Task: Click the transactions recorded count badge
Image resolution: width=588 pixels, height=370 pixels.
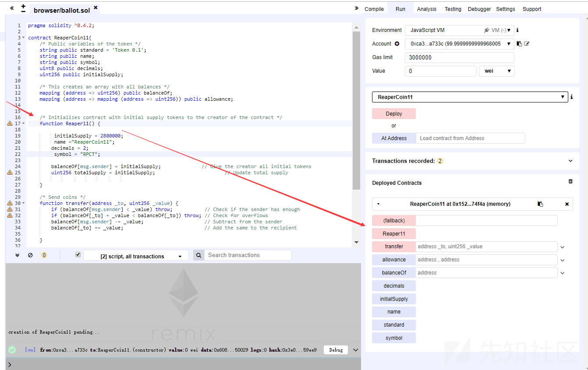Action: (x=440, y=161)
